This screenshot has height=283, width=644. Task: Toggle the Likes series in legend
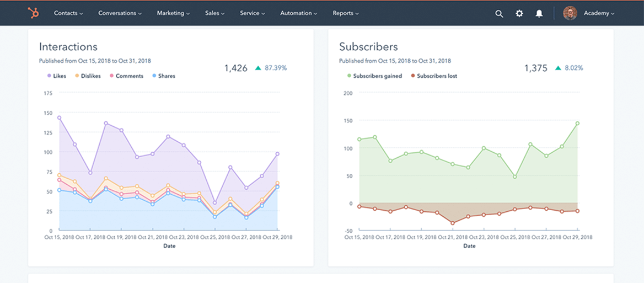[x=57, y=76]
